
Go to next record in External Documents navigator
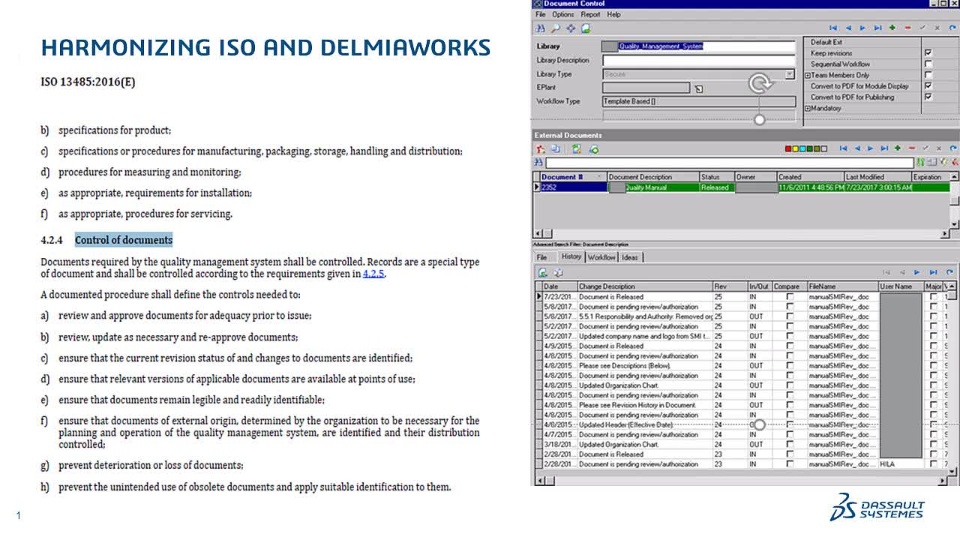pyautogui.click(x=870, y=148)
